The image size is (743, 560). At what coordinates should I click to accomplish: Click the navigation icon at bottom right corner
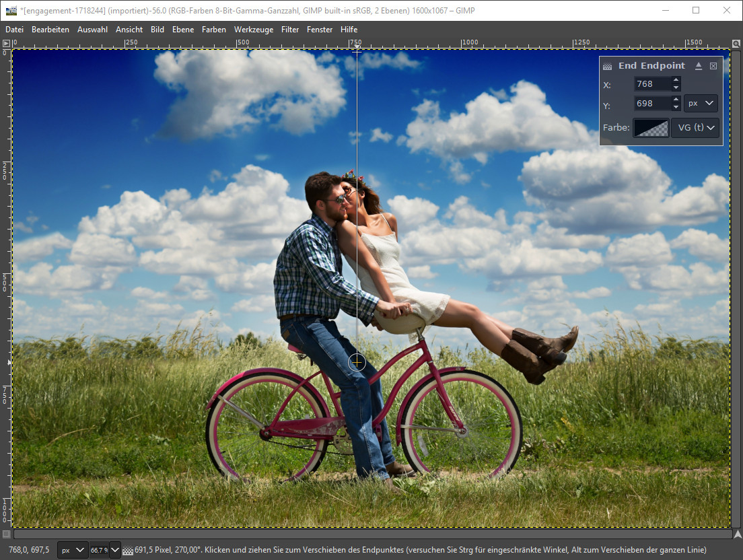pyautogui.click(x=736, y=534)
